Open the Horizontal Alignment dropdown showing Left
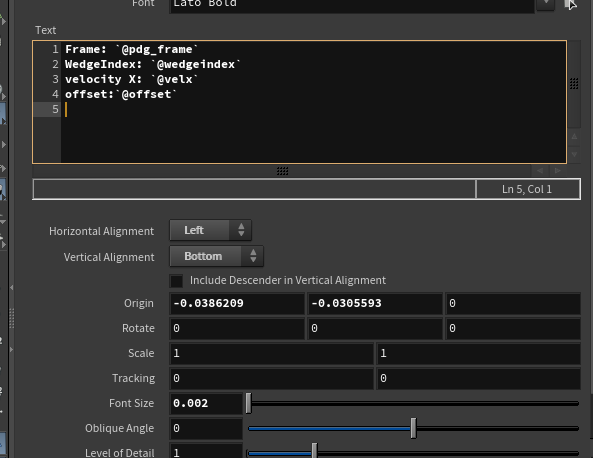593x458 pixels. 210,230
